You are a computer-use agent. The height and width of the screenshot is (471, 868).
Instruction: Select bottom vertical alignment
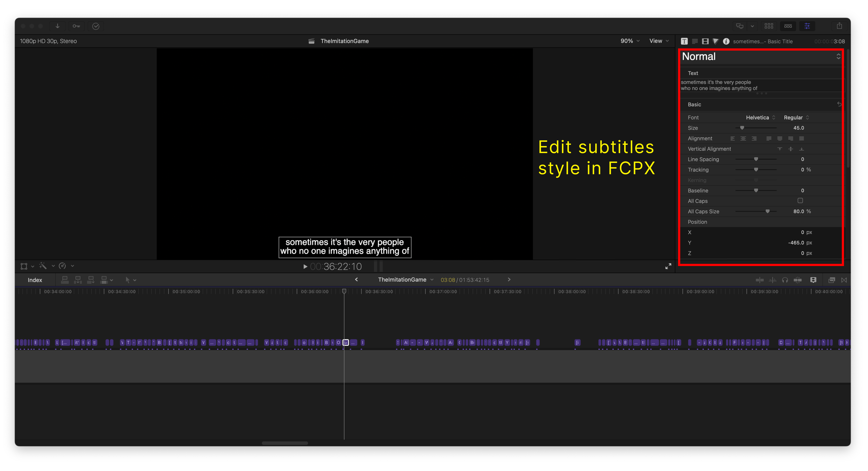click(801, 149)
